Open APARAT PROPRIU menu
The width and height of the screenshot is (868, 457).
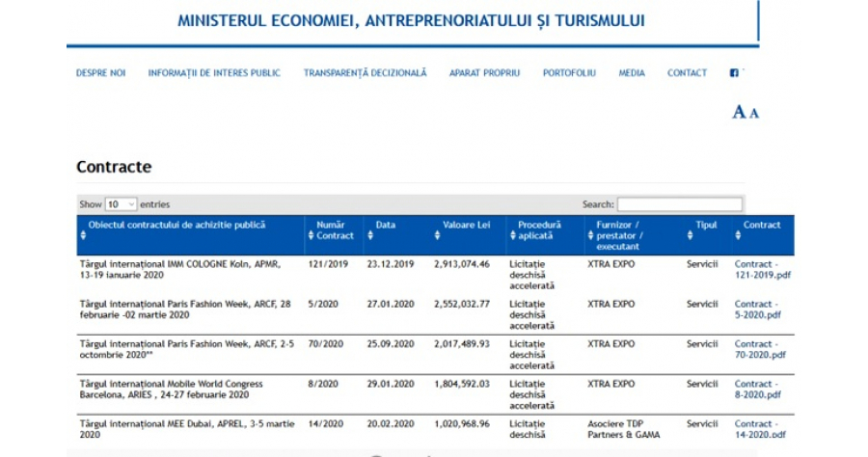(x=484, y=73)
